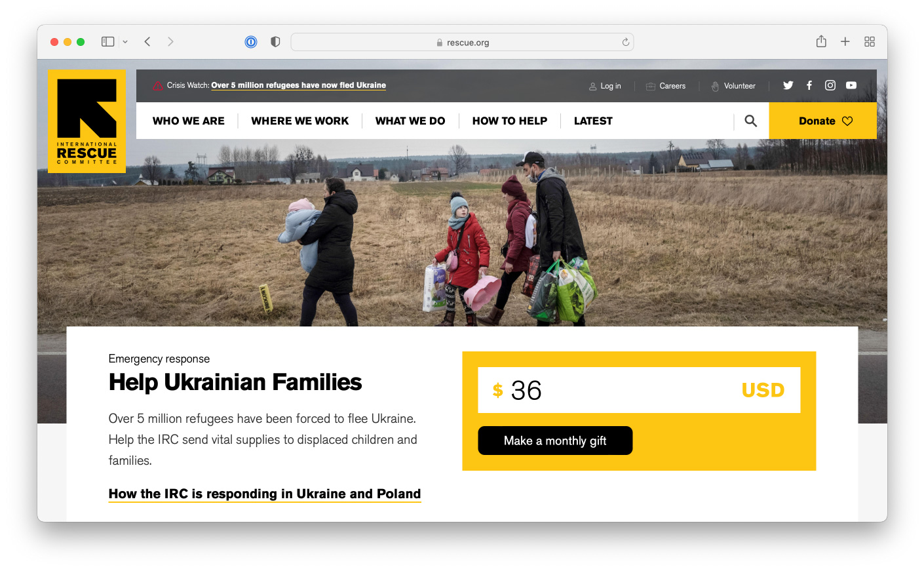Click the donation amount input field
This screenshot has height=571, width=924.
click(x=639, y=390)
